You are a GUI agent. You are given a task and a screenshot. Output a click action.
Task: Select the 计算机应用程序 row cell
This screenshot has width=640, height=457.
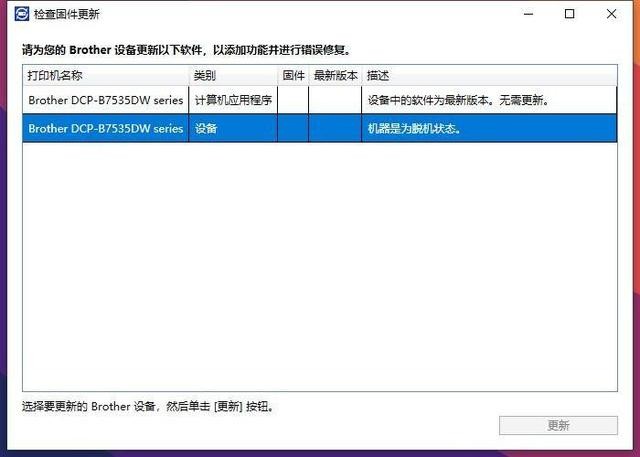(233, 100)
